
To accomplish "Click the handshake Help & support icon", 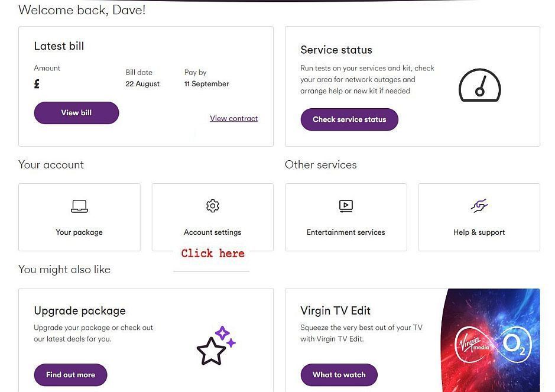I will [x=479, y=206].
